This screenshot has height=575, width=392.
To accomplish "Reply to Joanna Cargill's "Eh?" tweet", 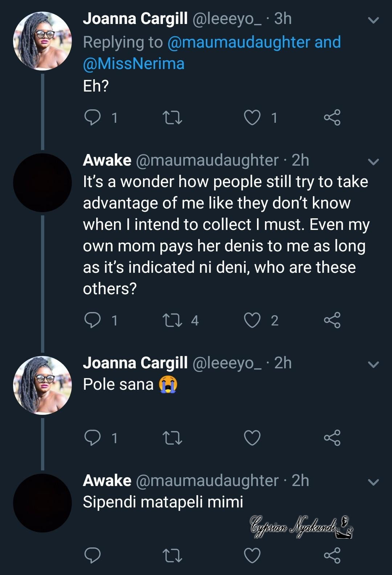I will click(92, 118).
